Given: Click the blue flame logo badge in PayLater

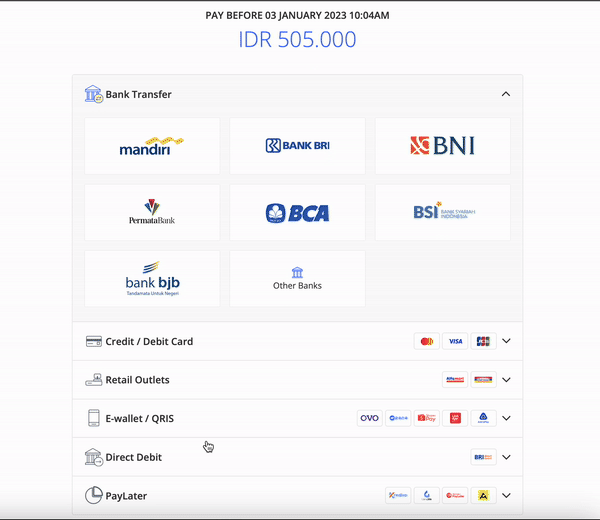Looking at the screenshot, I should (x=427, y=496).
